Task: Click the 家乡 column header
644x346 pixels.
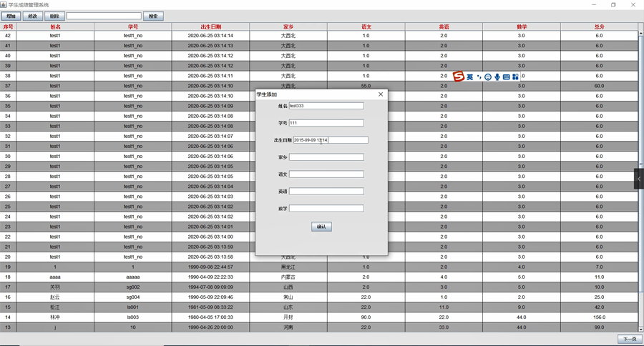Action: click(288, 26)
